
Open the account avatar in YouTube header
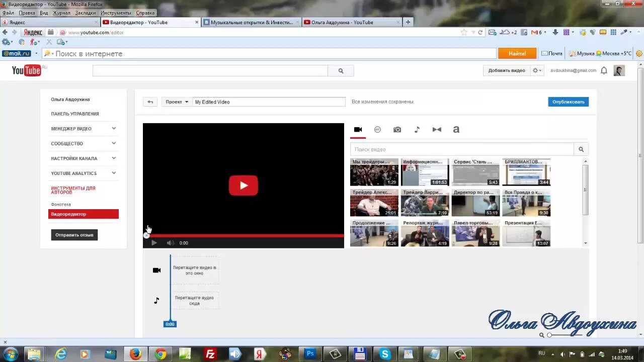point(619,70)
